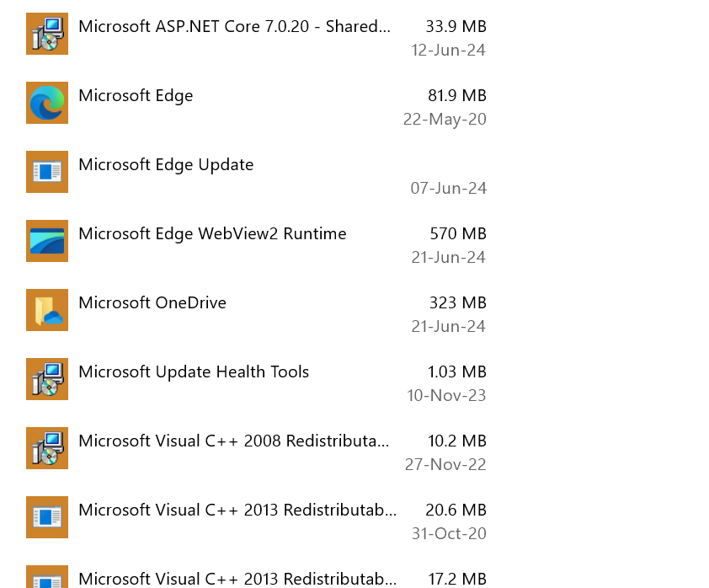This screenshot has height=588, width=709.
Task: Select Microsoft Update Health Tools name
Action: [194, 372]
